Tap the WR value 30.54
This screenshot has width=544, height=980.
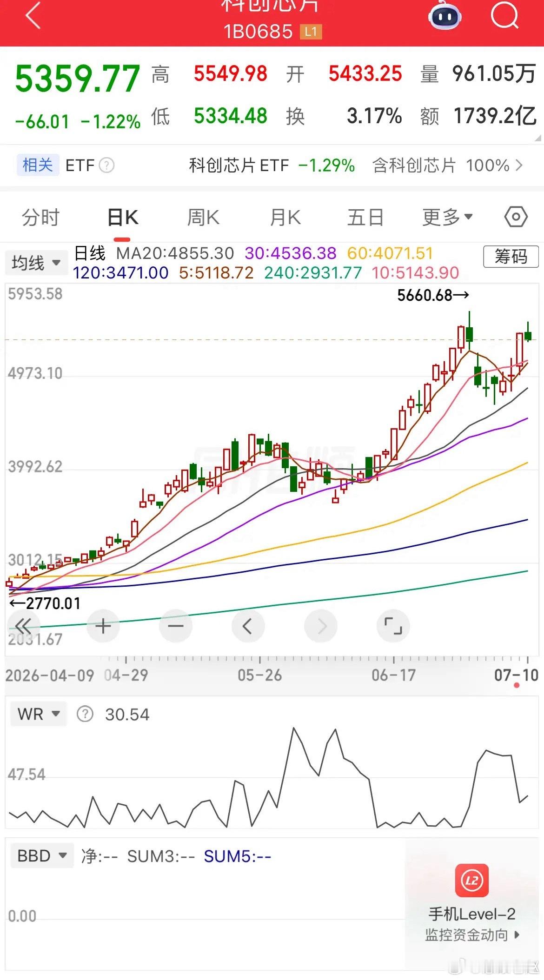click(127, 715)
